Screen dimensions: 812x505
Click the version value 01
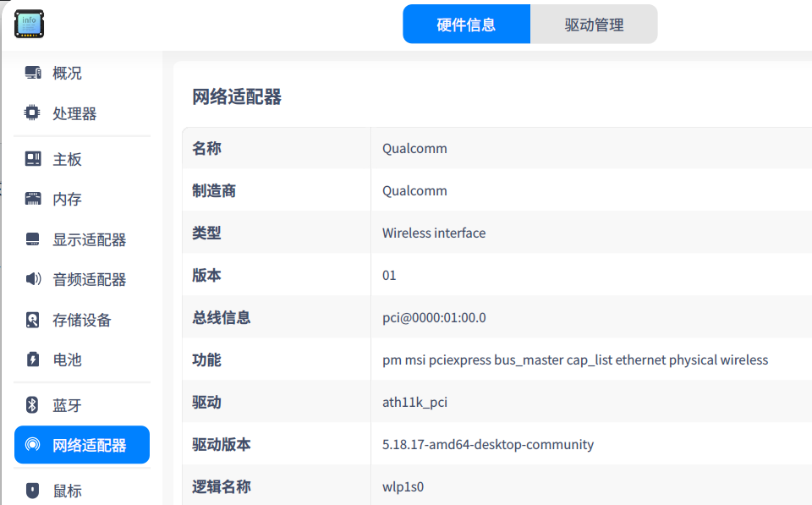(389, 276)
